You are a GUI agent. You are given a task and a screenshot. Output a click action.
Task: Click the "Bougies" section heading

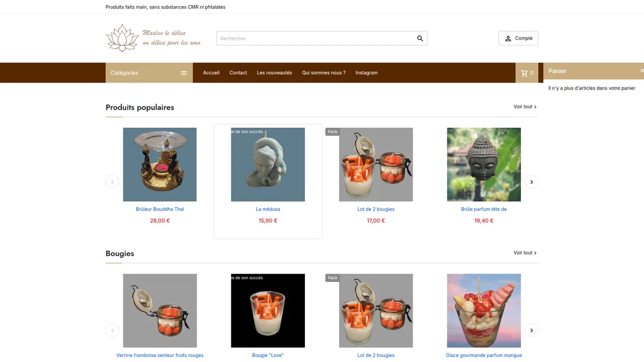coord(120,253)
